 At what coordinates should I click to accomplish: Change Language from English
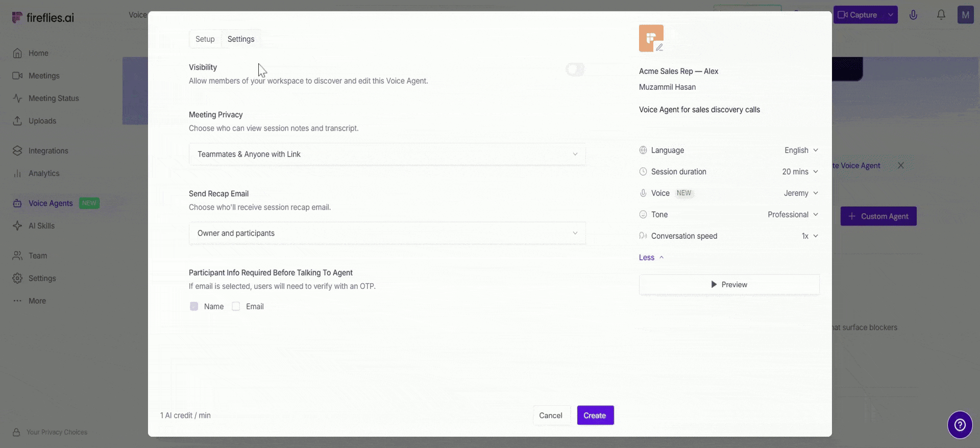801,150
